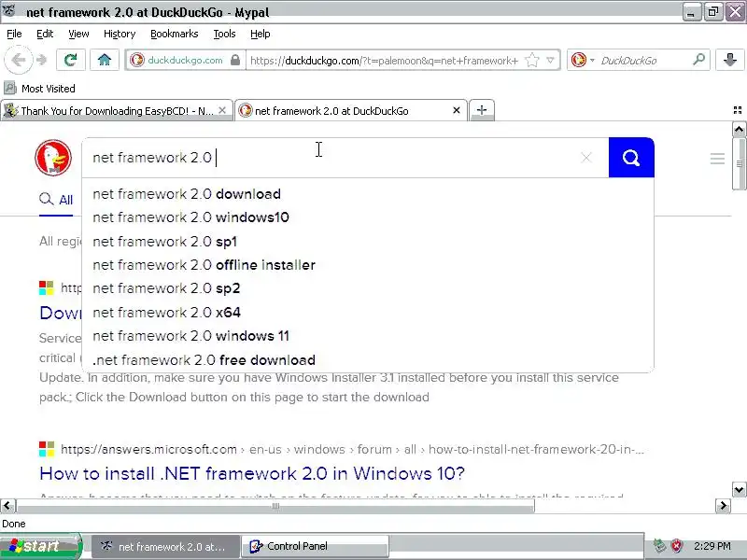This screenshot has width=747, height=560.
Task: Select suggestion 'net framework 2.0 download'
Action: coord(368,194)
